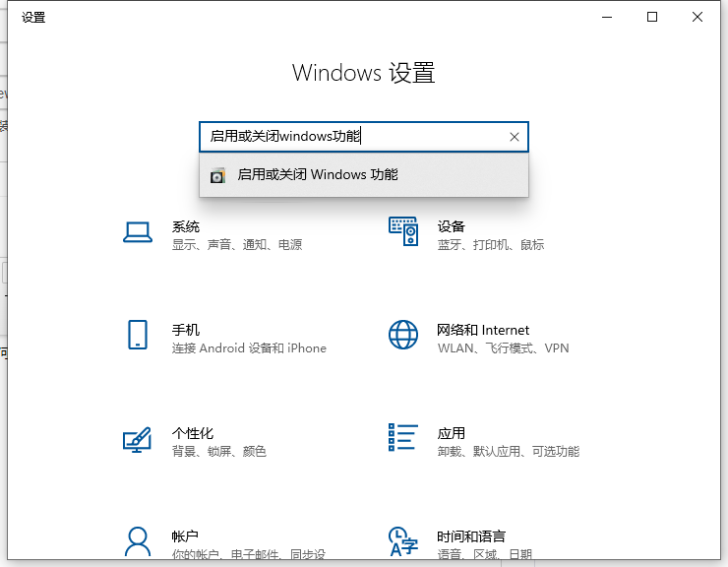Open 个性化 settings

[193, 433]
